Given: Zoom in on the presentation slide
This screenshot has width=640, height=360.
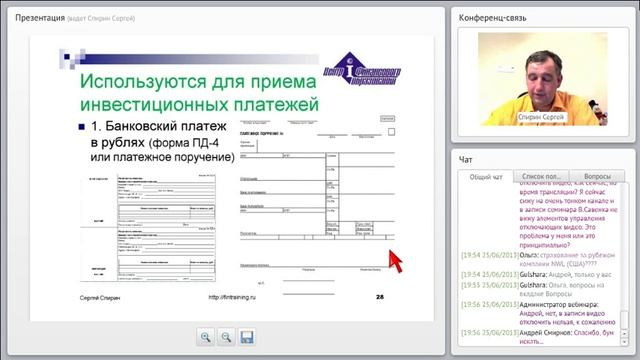Looking at the screenshot, I should tap(205, 337).
